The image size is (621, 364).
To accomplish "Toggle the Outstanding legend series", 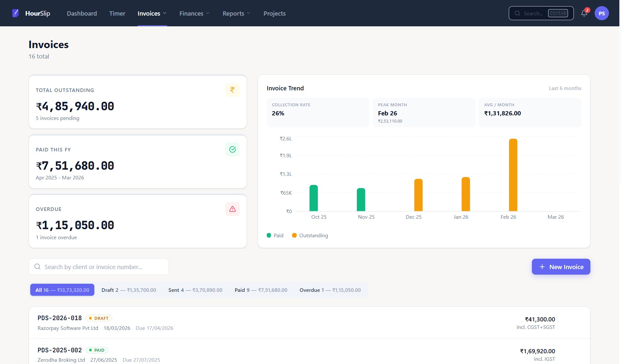I will [x=310, y=235].
